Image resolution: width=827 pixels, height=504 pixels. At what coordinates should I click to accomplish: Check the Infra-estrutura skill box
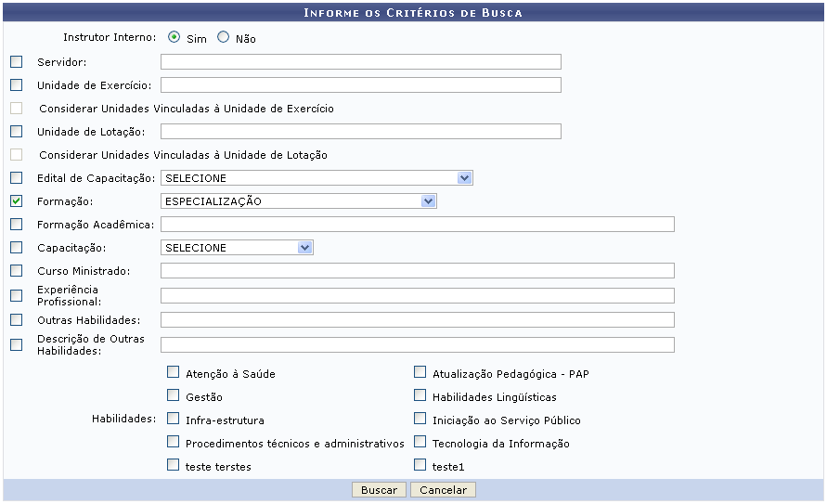pos(173,420)
